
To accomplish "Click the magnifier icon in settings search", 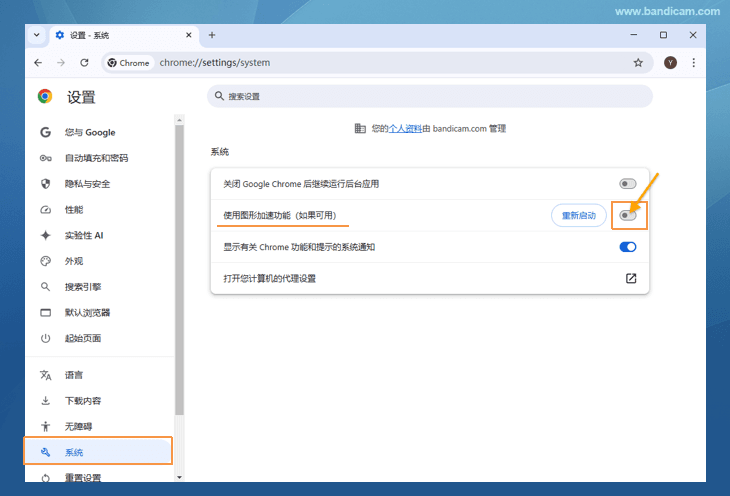I will click(x=219, y=96).
